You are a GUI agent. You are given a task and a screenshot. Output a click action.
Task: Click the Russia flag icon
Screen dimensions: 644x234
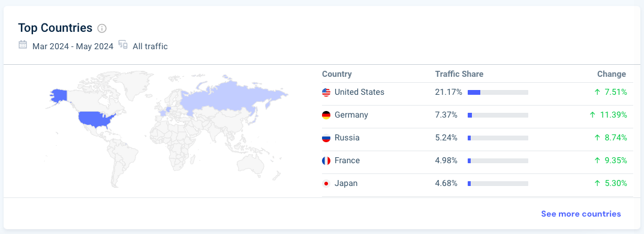tap(326, 138)
